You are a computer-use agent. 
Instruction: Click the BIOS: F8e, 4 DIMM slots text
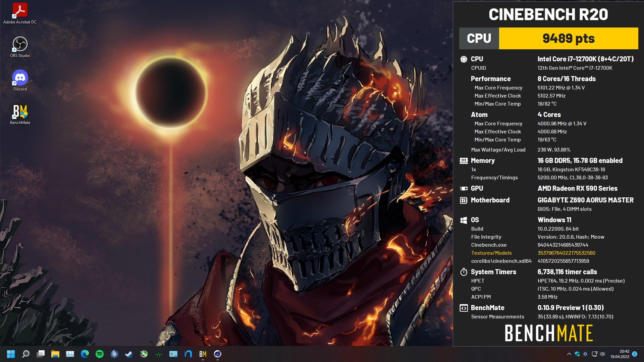565,209
